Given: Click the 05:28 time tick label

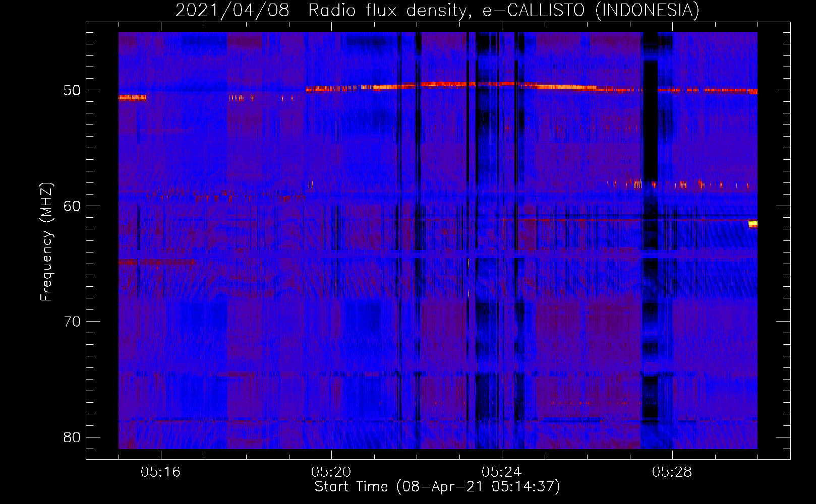Looking at the screenshot, I should click(x=672, y=472).
